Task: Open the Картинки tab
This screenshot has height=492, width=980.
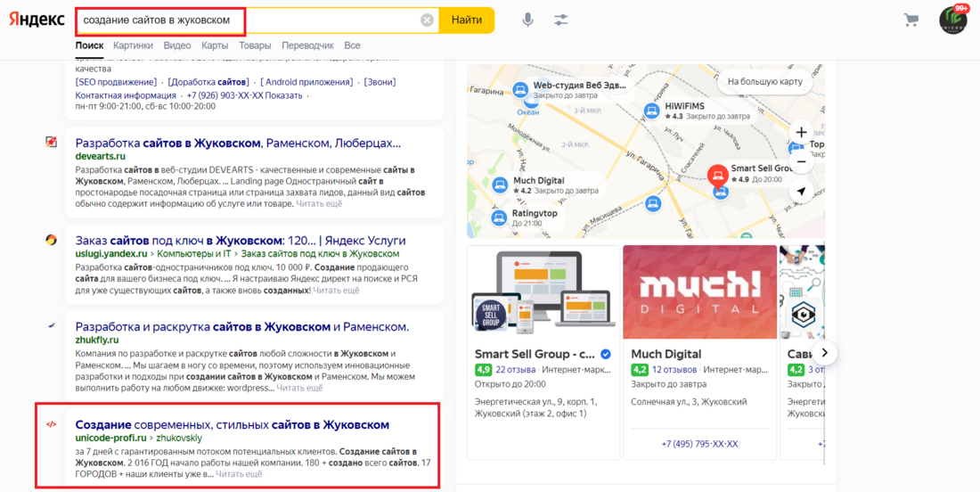Action: 133,45
